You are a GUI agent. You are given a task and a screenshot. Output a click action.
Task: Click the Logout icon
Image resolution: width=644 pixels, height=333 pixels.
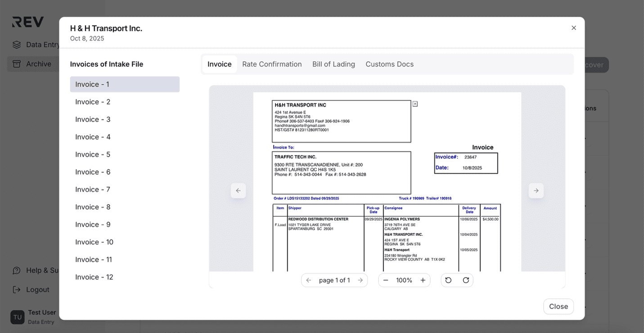click(17, 289)
